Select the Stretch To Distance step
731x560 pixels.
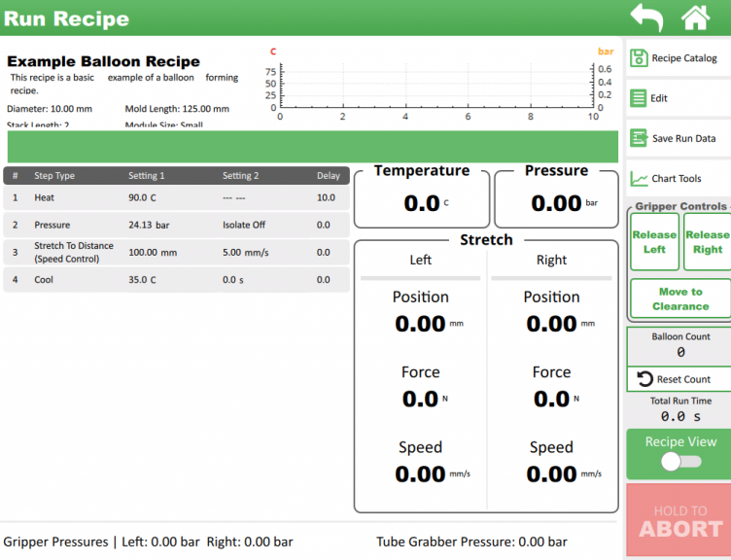pyautogui.click(x=176, y=253)
